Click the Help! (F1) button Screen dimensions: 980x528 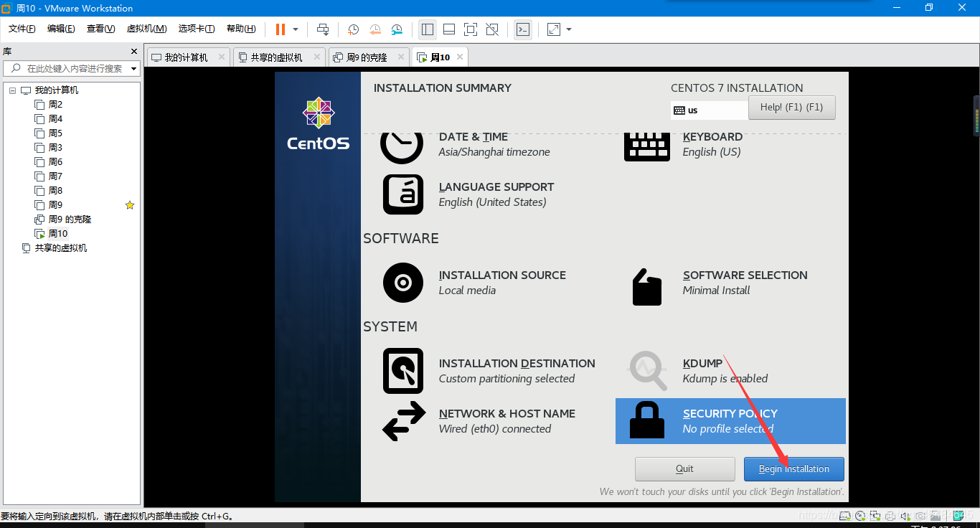pyautogui.click(x=792, y=108)
